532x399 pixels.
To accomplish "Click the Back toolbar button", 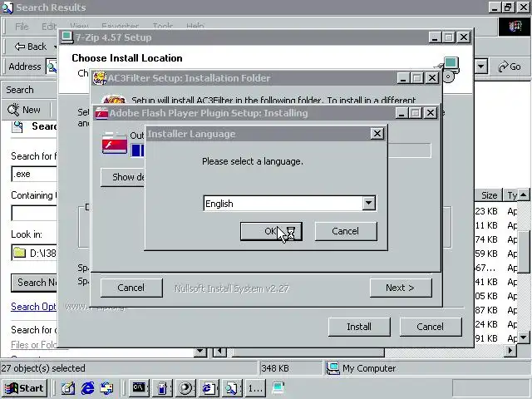I will pos(31,47).
